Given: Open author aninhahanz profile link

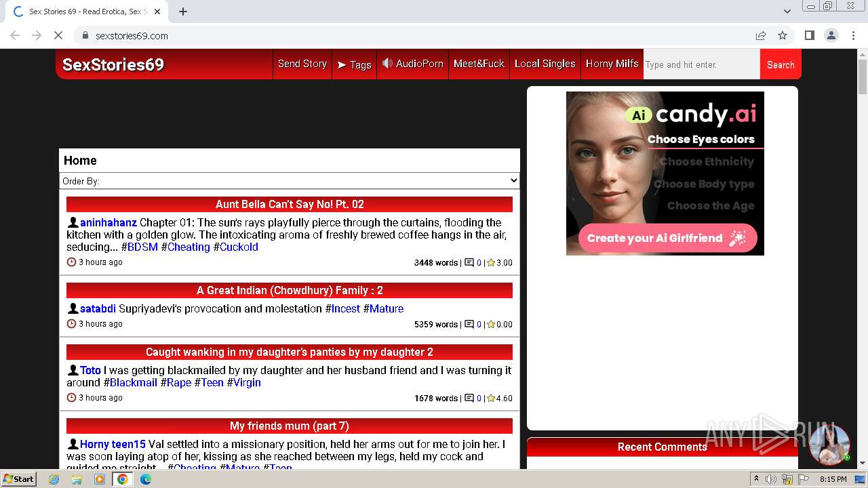Looking at the screenshot, I should (x=108, y=222).
